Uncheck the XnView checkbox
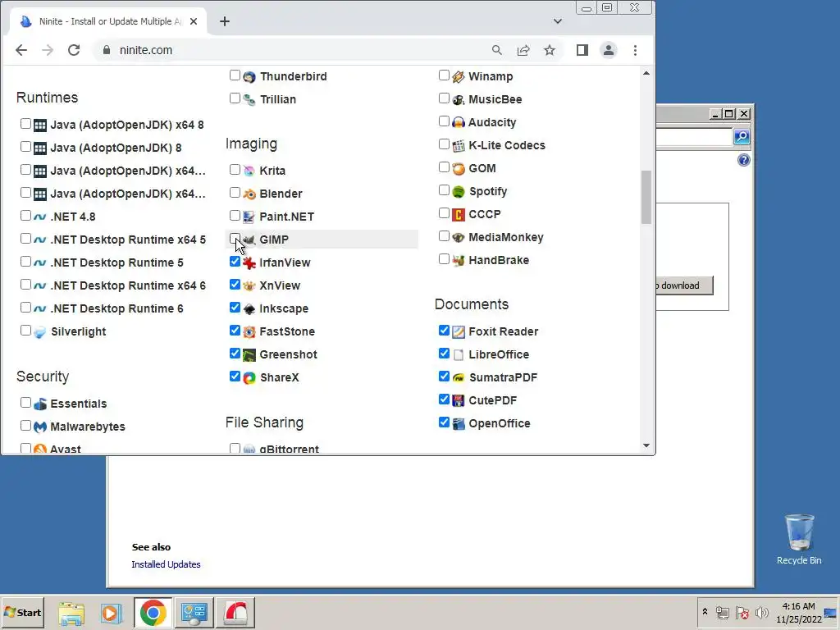Viewport: 840px width, 630px height. [x=235, y=285]
